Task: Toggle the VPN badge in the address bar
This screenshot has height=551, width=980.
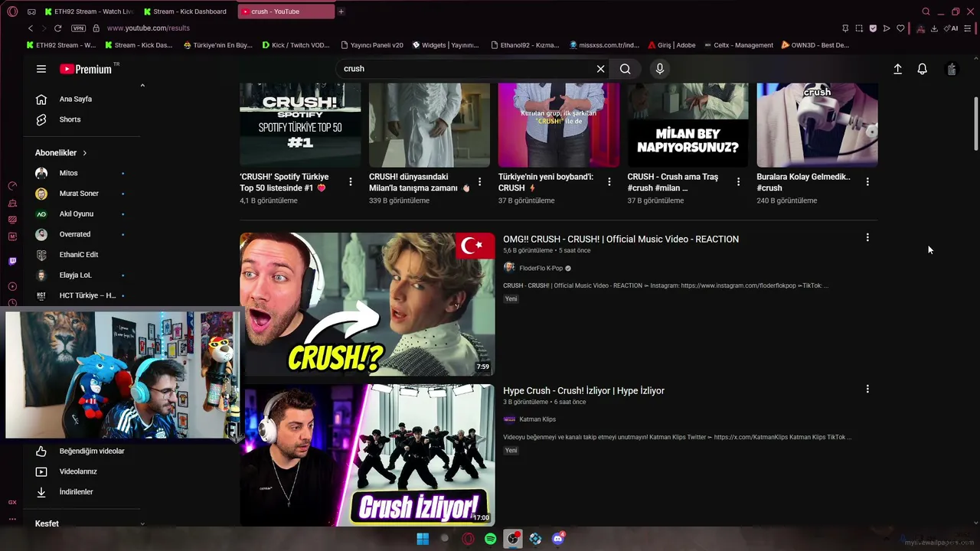Action: (78, 28)
